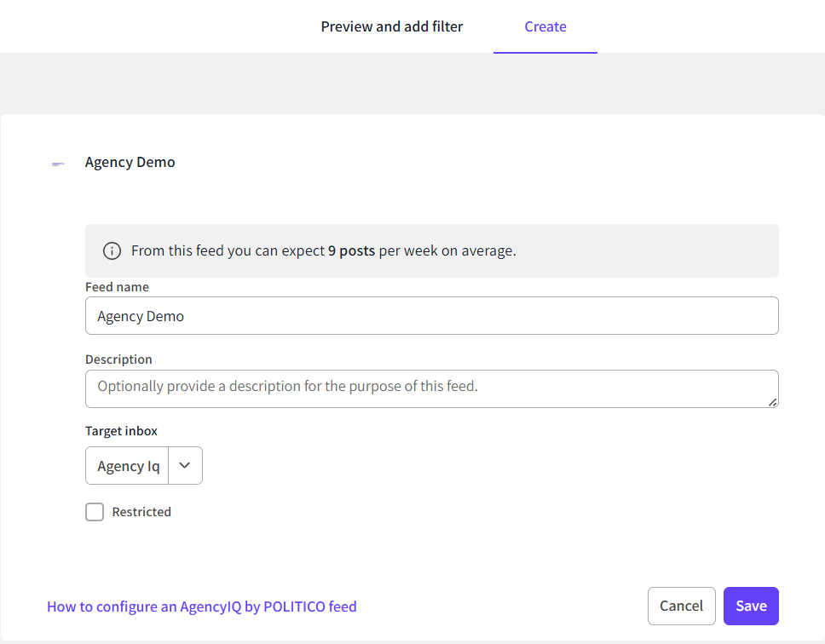The image size is (825, 644).
Task: Focus the Feed name input field
Action: (x=431, y=316)
